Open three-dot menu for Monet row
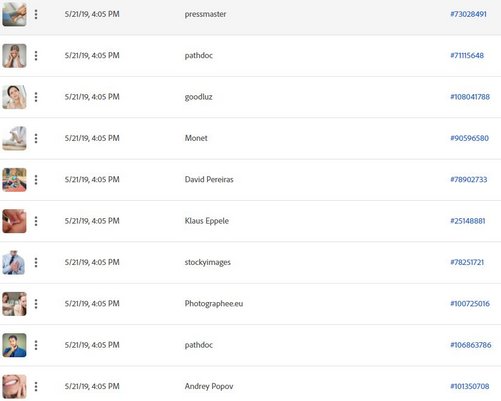 [x=36, y=138]
